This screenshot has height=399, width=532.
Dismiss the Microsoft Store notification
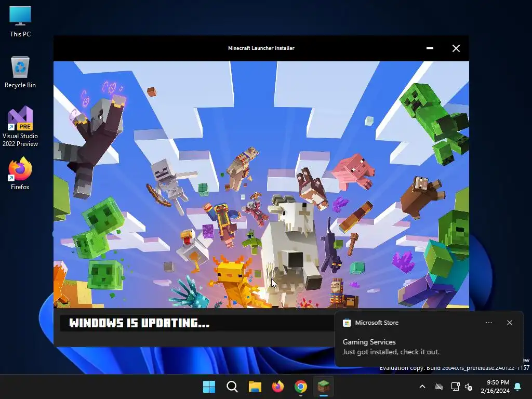510,323
